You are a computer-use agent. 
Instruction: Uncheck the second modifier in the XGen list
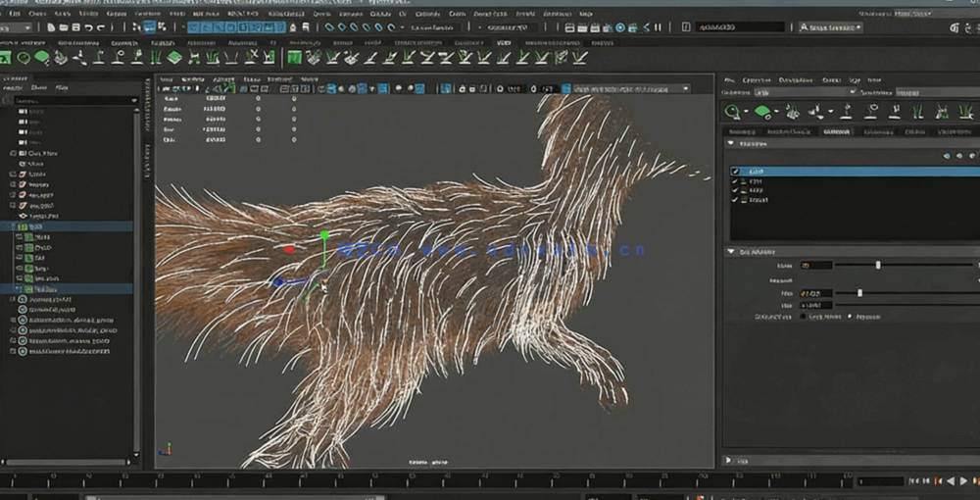tap(736, 181)
